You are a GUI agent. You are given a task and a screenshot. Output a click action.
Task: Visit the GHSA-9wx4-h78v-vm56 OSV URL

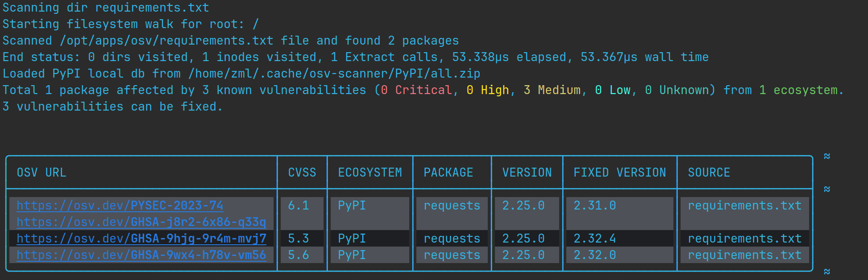[x=141, y=255]
